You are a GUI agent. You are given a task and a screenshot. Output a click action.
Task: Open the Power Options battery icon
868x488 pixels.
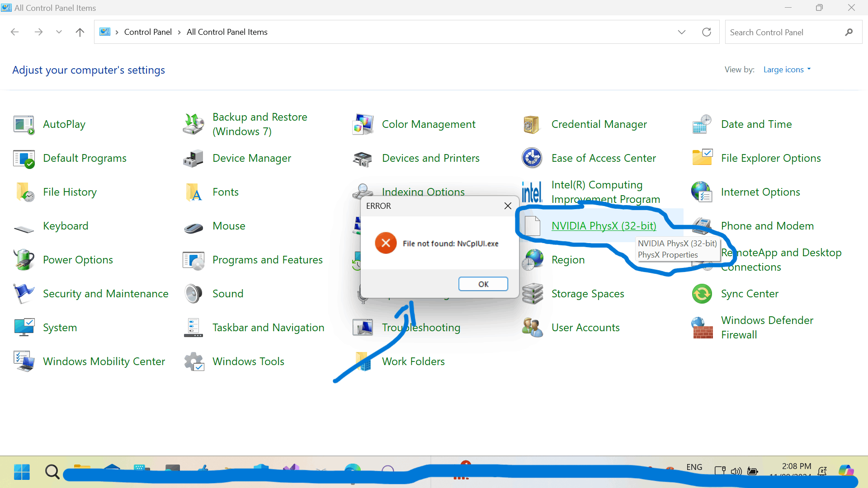point(24,260)
